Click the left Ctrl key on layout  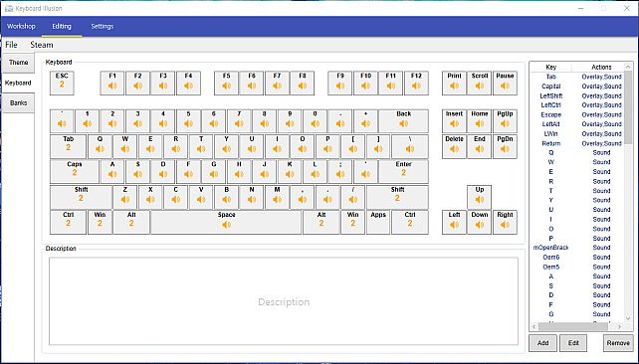tap(68, 223)
